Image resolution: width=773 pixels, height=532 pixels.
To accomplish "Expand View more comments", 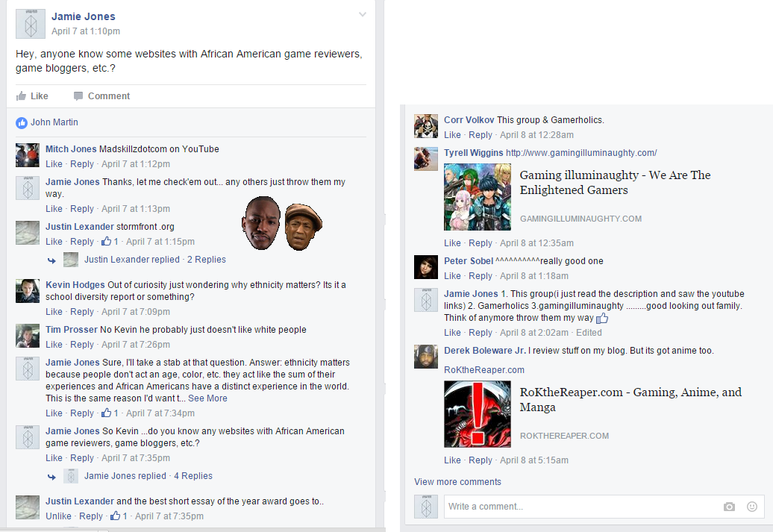I will coord(457,482).
